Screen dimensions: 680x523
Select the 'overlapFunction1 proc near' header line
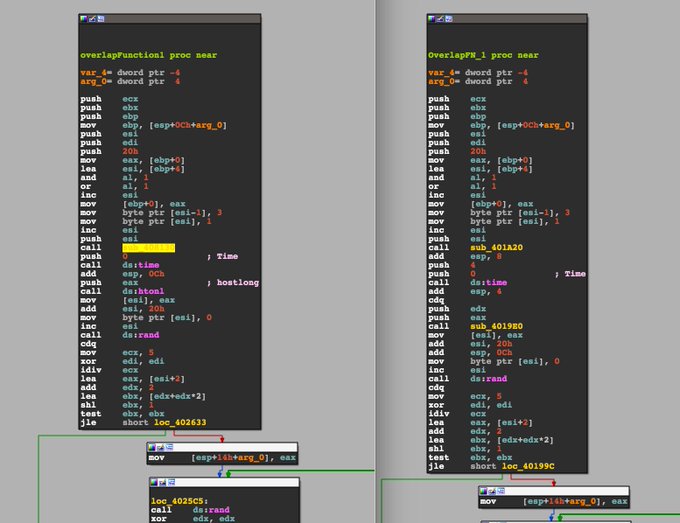tap(148, 55)
